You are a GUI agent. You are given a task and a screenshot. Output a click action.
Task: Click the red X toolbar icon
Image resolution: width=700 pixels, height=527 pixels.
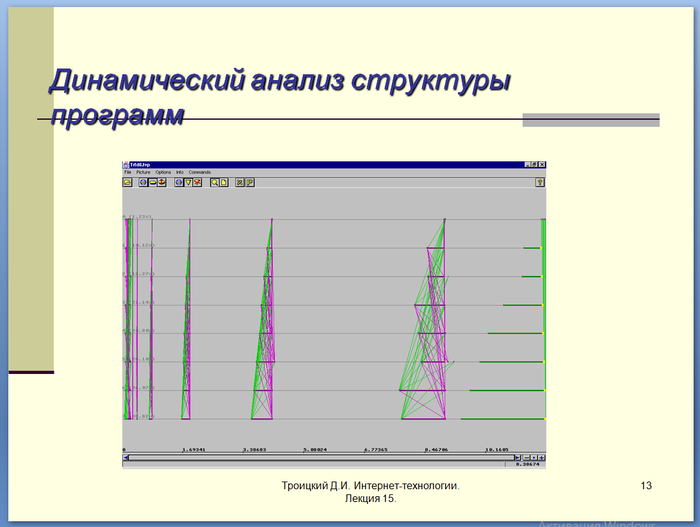(x=197, y=182)
